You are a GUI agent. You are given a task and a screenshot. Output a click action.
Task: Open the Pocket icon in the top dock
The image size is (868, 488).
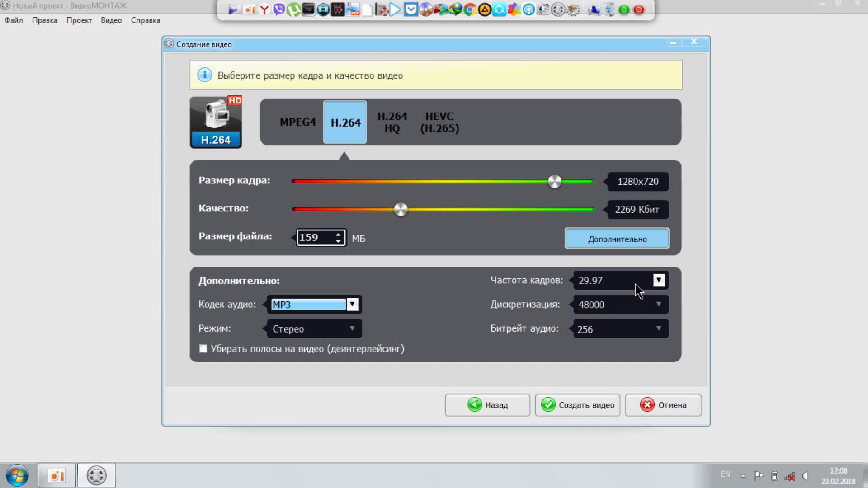[410, 9]
